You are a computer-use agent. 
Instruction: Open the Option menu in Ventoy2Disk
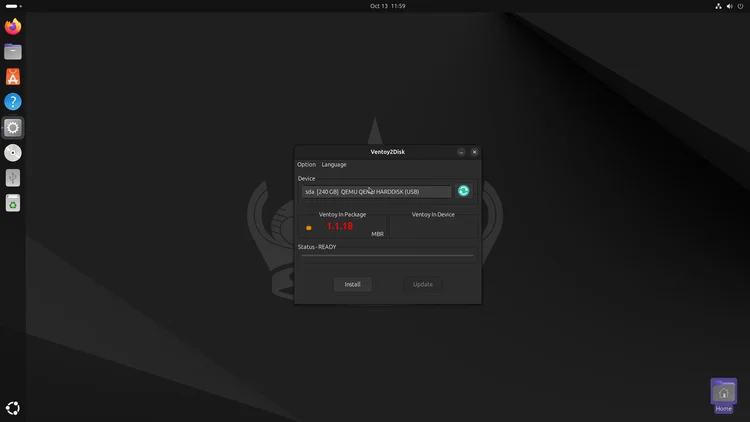coord(306,165)
